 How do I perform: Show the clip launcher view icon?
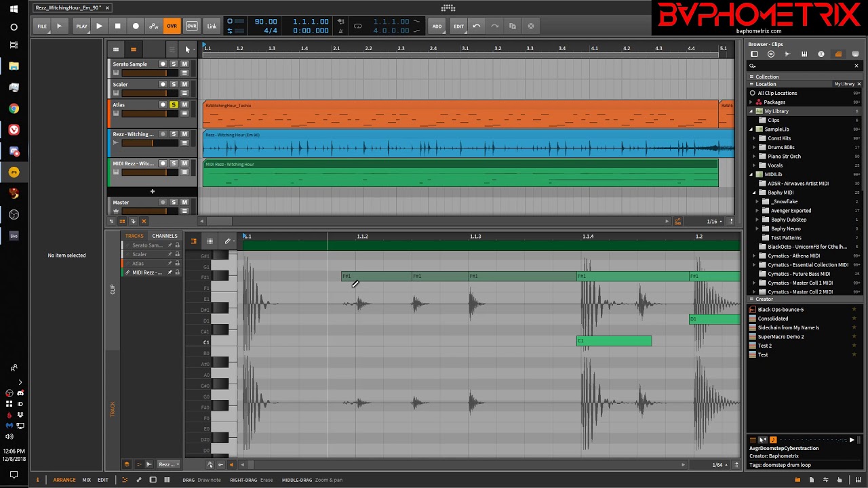[116, 49]
